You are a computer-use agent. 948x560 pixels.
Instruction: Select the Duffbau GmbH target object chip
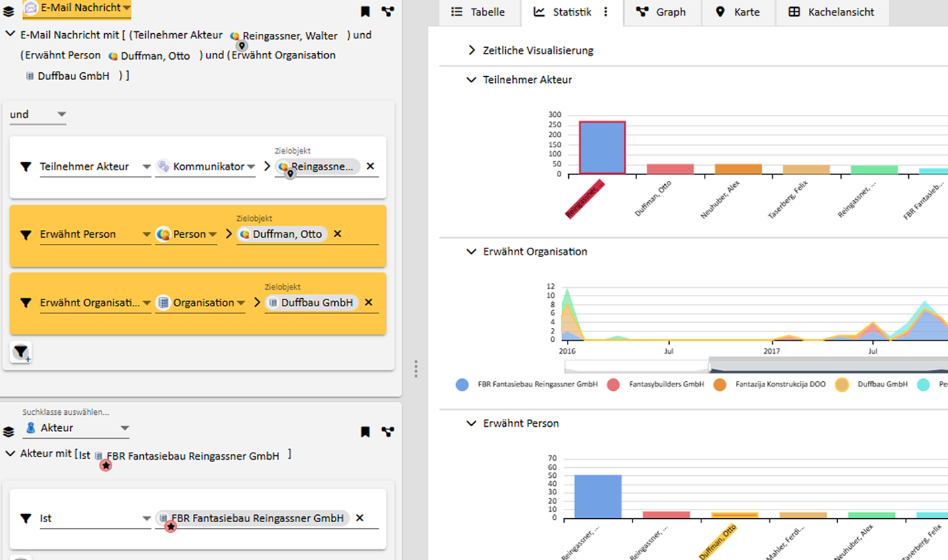[x=311, y=302]
